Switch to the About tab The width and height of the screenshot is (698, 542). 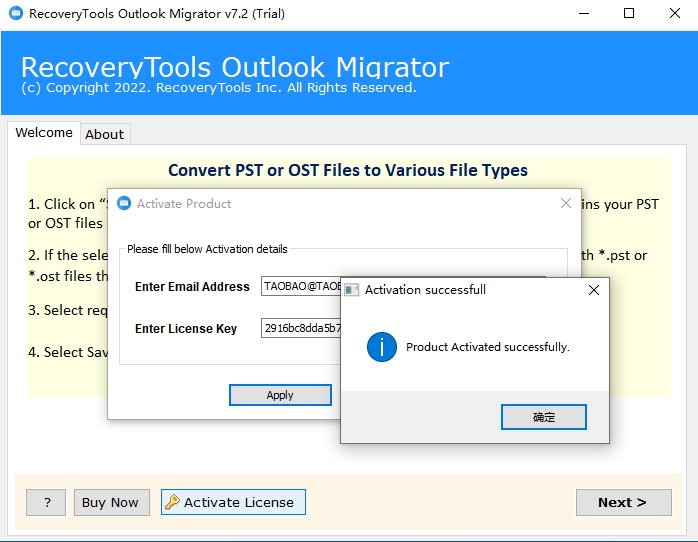(x=105, y=134)
